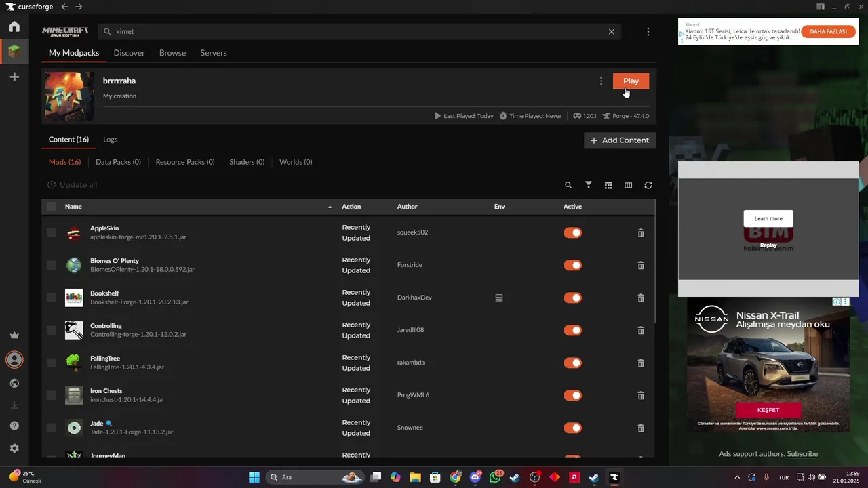
Task: Switch to the Logs tab
Action: point(111,140)
